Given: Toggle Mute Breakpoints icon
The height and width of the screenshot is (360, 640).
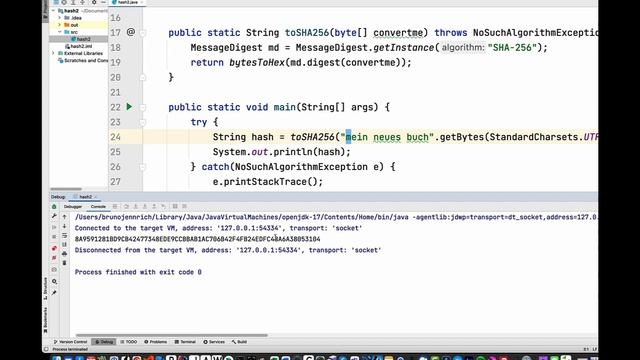Looking at the screenshot, I should [54, 258].
